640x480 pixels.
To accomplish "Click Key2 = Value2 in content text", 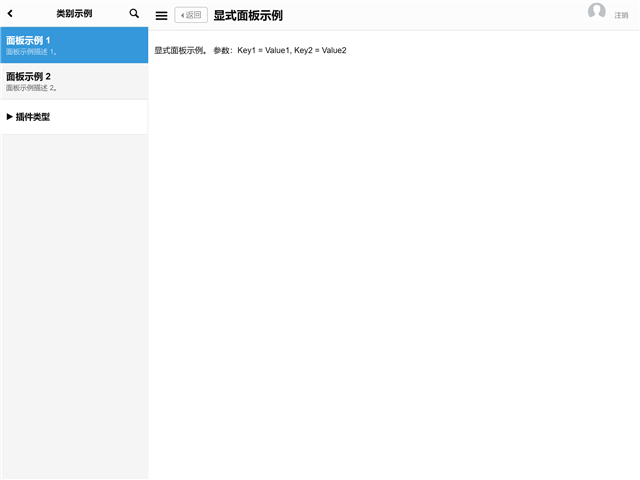I will click(320, 50).
